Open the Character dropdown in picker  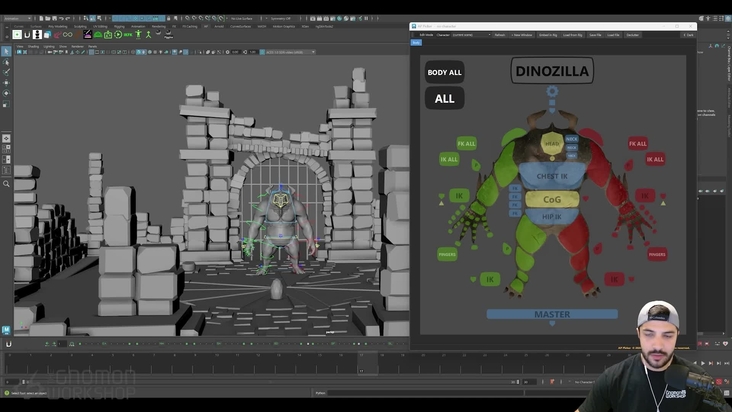471,35
